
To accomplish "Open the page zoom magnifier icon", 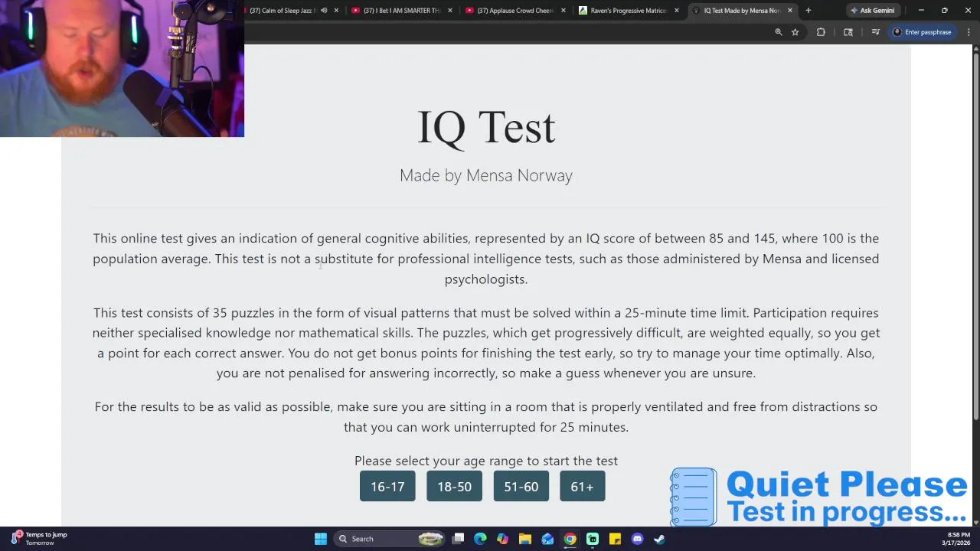I will pos(779,32).
